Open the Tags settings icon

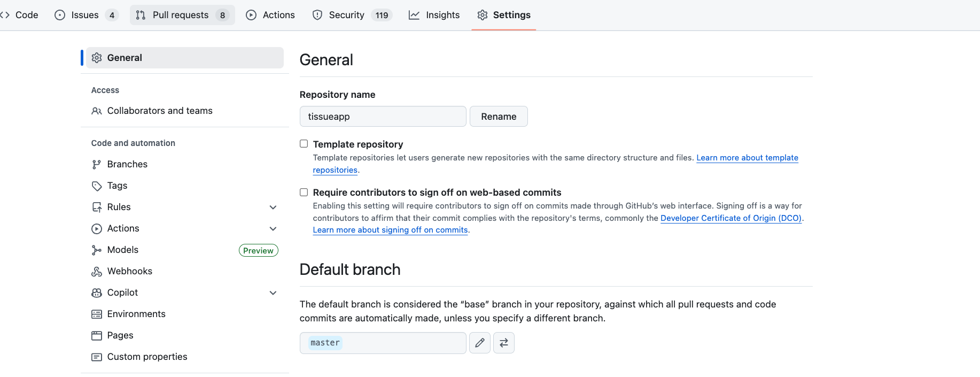click(97, 186)
